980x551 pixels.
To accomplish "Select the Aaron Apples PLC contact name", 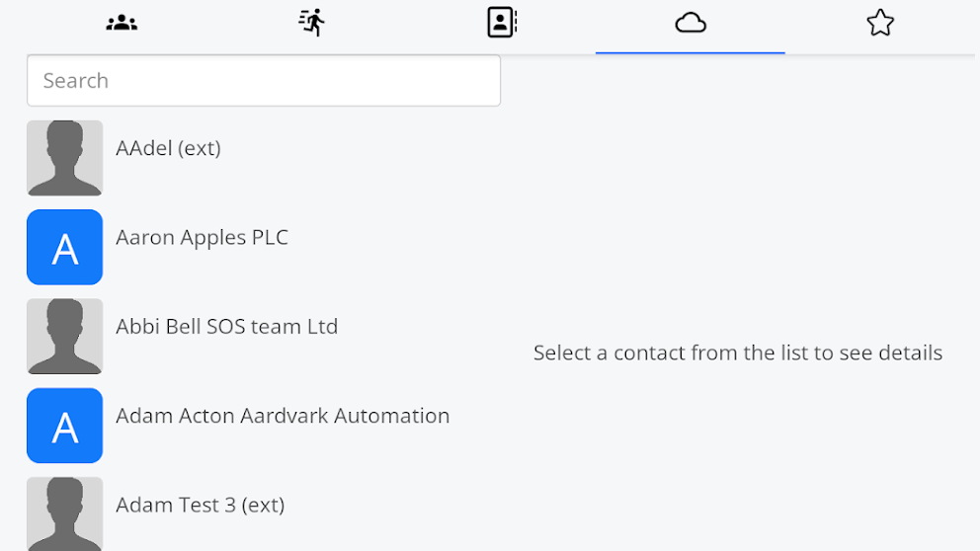I will click(x=202, y=238).
